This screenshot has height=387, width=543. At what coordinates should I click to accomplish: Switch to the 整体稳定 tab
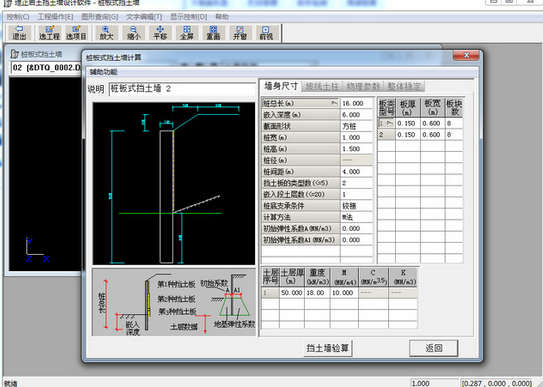(404, 86)
